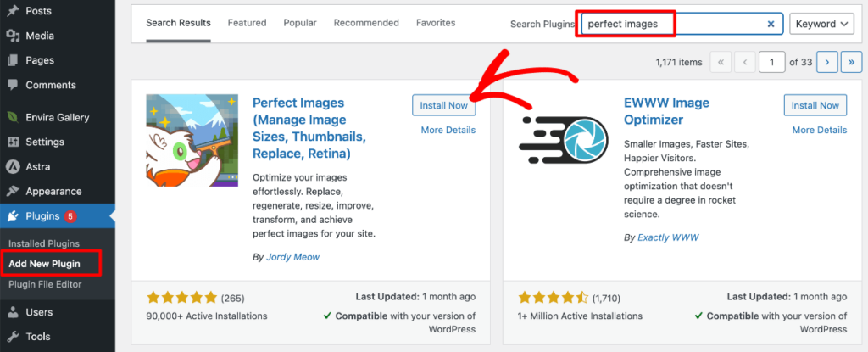The image size is (868, 352).
Task: Go to the next results page
Action: 827,62
